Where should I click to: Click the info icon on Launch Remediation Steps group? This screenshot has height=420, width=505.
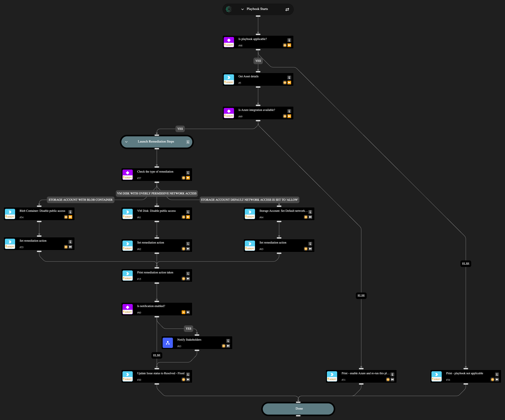[x=188, y=142]
